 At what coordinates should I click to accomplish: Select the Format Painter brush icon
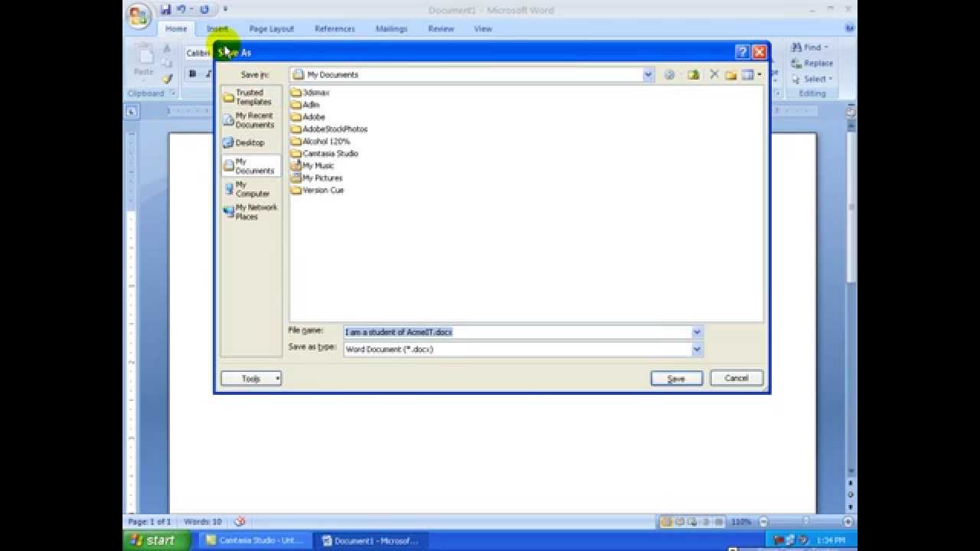coord(167,79)
